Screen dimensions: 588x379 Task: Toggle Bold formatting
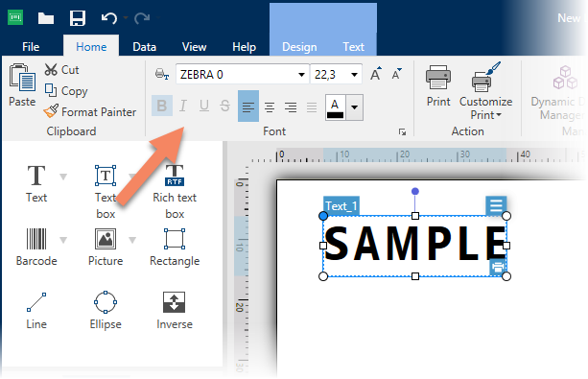tap(162, 106)
